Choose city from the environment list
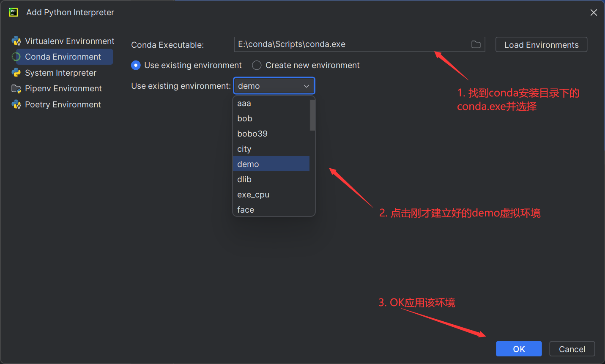The height and width of the screenshot is (364, 605). coord(271,149)
